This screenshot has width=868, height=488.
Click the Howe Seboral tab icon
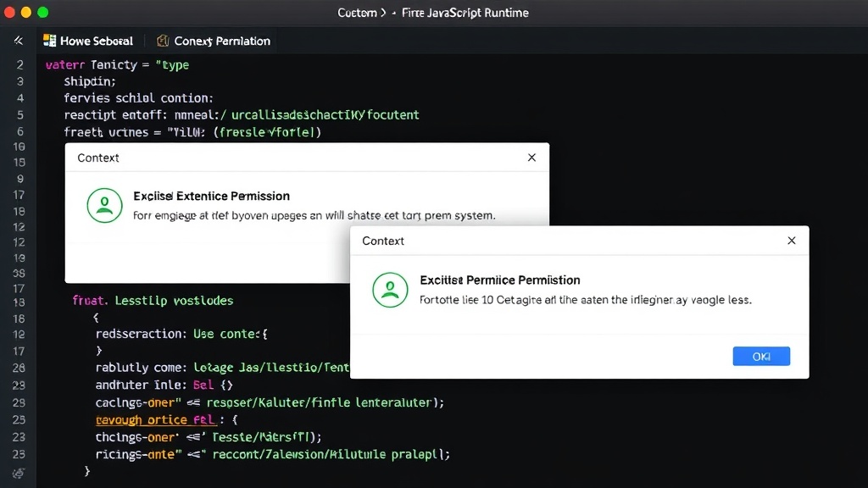pyautogui.click(x=50, y=41)
